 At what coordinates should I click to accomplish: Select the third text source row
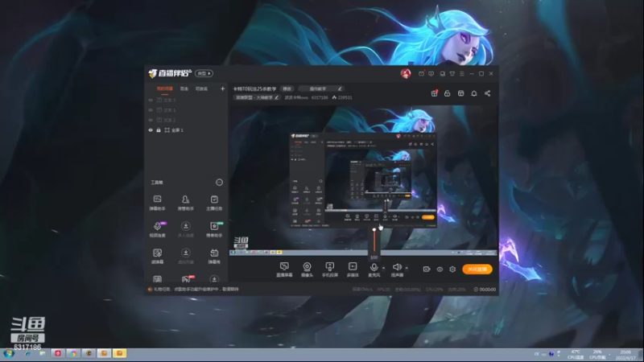point(187,120)
